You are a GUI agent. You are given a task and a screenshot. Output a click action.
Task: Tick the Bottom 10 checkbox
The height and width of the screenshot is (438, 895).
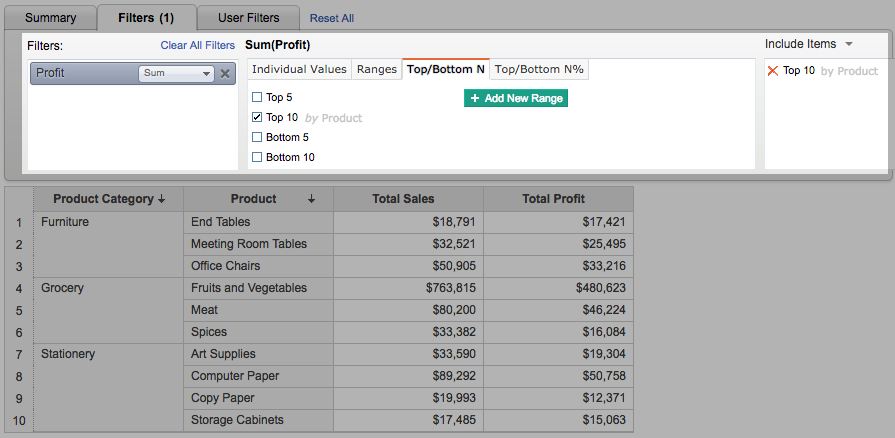click(258, 157)
